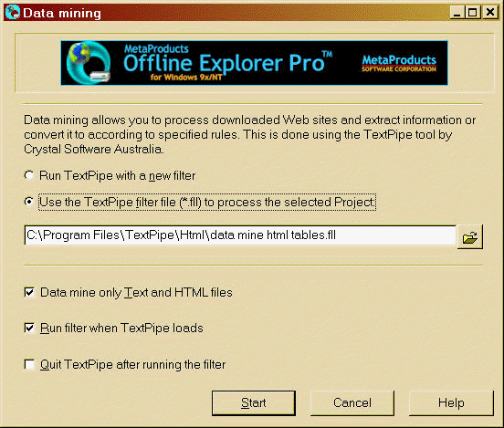Screen dimensions: 504x428
Task: Click the folder browse icon beside filter path
Action: (469, 236)
